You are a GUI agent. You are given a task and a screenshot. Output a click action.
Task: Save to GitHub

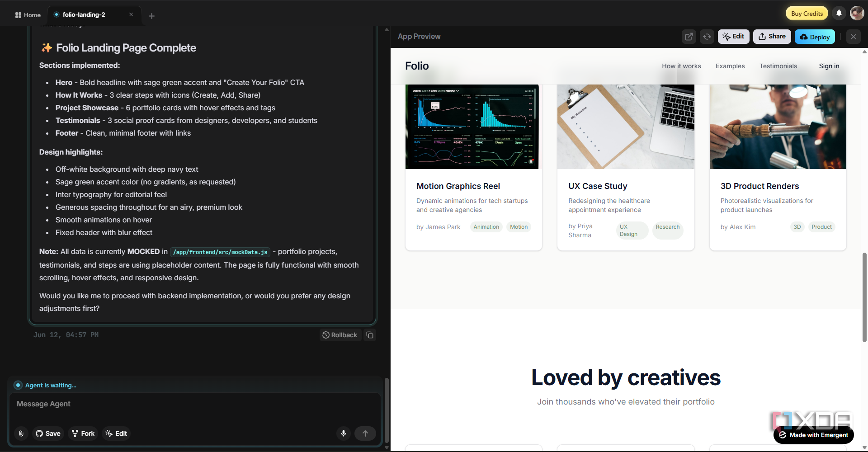pos(48,433)
